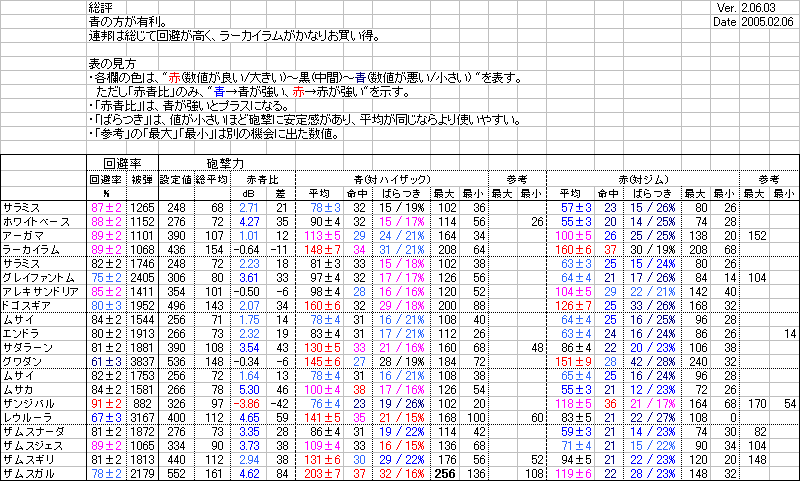
Task: Click the bold 256 maximum value cell
Action: (x=446, y=470)
